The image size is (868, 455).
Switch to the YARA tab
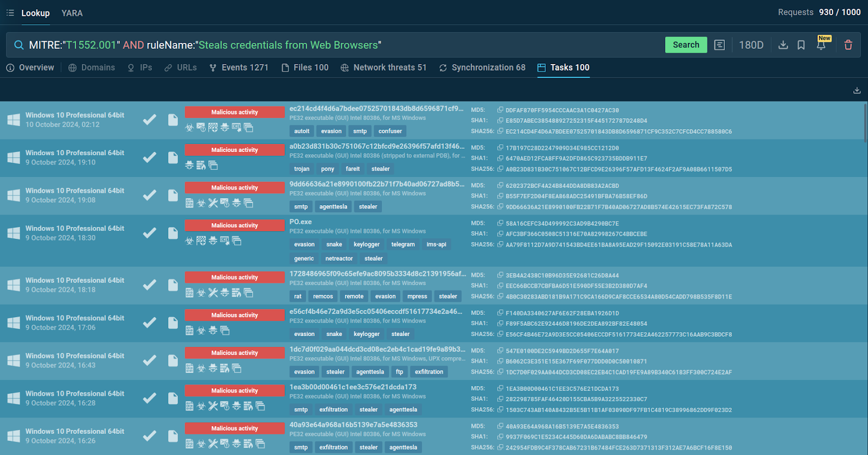click(x=72, y=13)
